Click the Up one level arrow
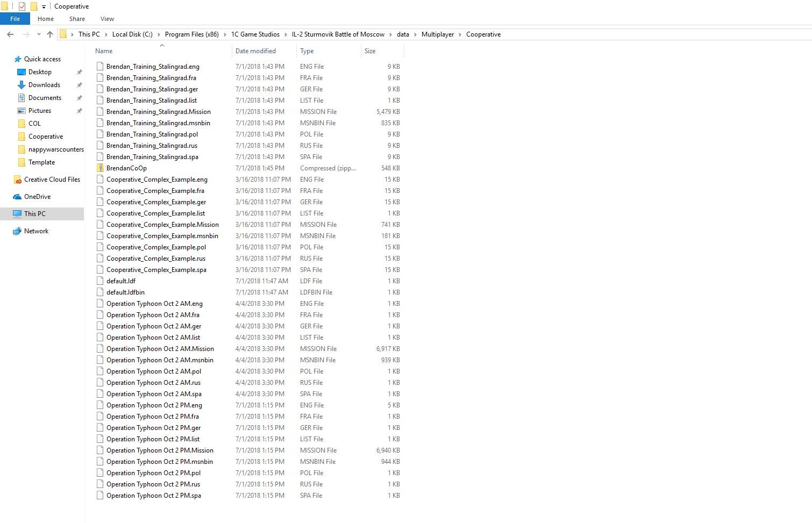 pos(50,34)
